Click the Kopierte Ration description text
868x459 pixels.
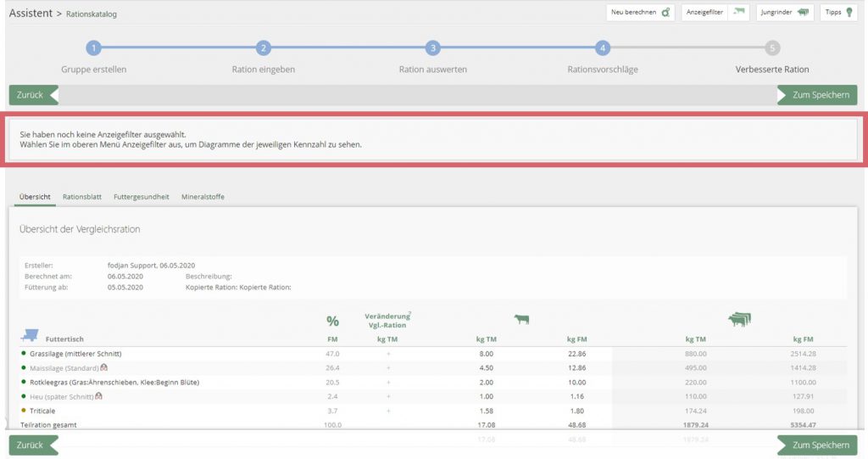pos(238,288)
